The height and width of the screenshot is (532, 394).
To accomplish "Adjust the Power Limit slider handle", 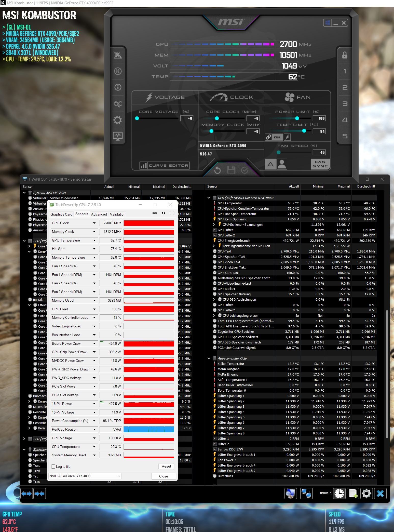I will pyautogui.click(x=297, y=118).
